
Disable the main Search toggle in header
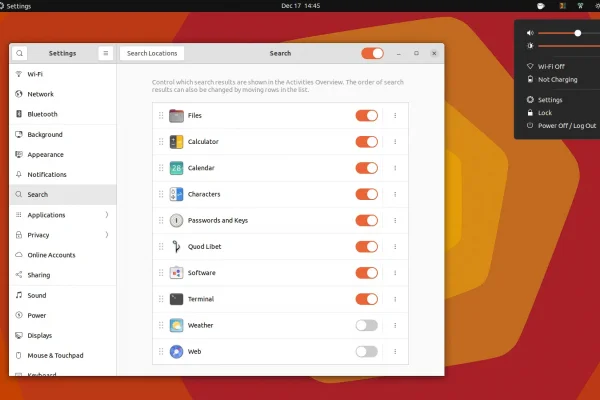coord(372,53)
